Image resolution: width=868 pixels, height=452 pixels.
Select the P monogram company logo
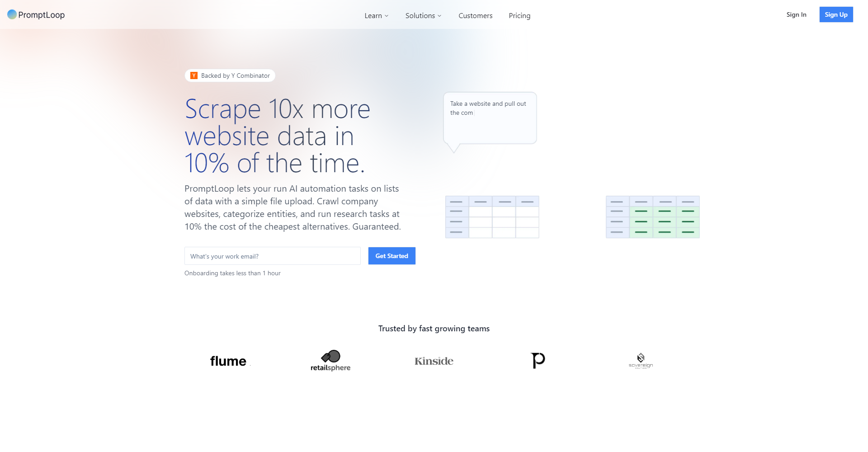point(538,360)
